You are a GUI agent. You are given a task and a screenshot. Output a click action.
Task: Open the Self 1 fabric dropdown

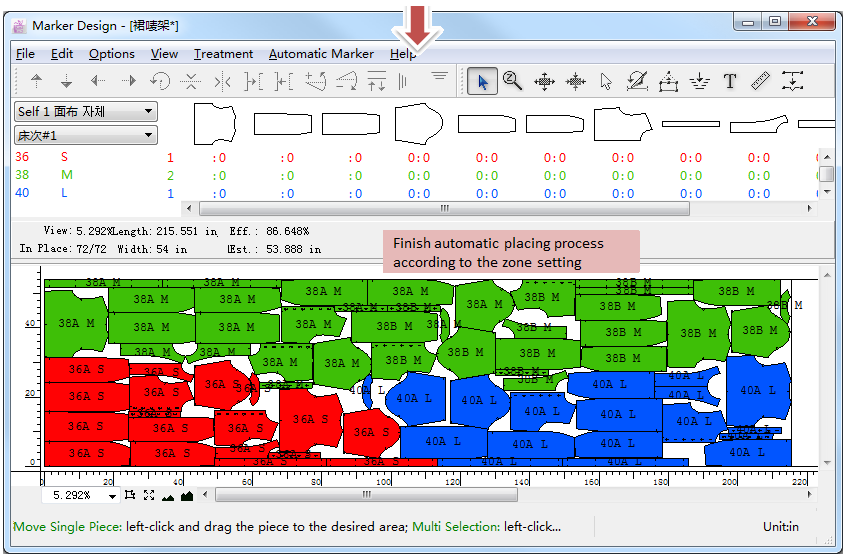pos(85,112)
